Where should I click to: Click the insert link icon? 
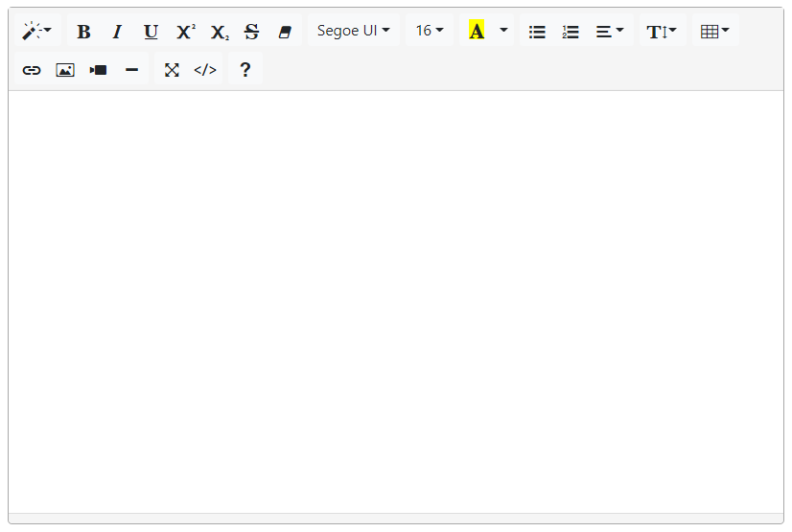pos(32,70)
